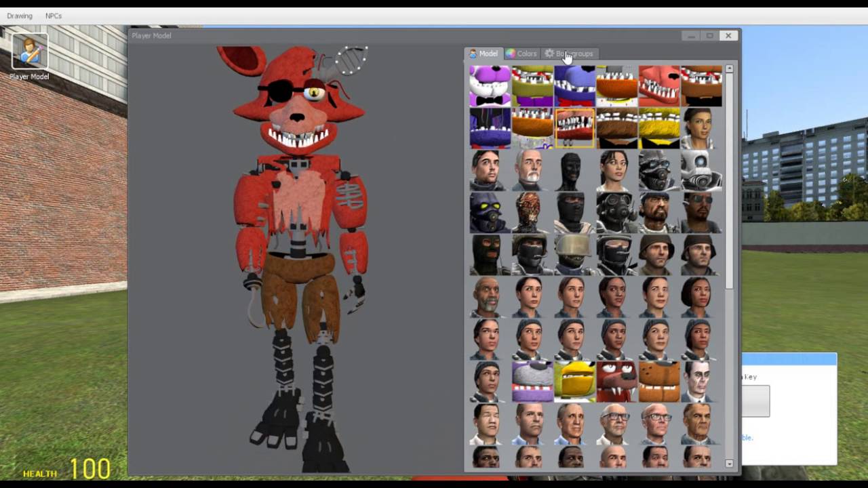Choose the Combine soldier with blue goggles
868x488 pixels.
pos(658,170)
